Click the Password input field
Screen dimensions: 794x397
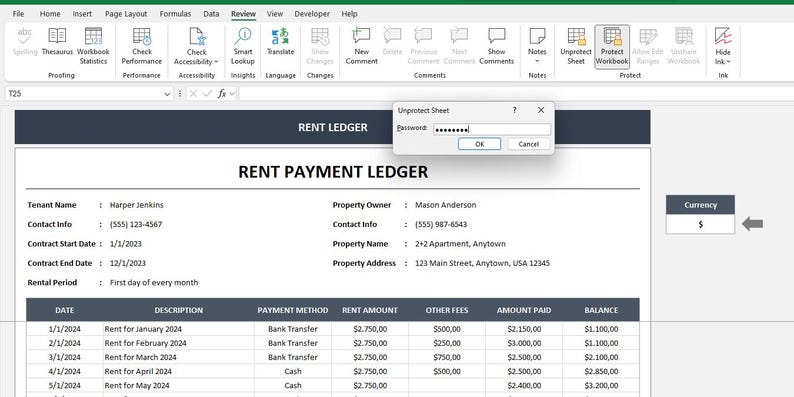click(x=492, y=129)
